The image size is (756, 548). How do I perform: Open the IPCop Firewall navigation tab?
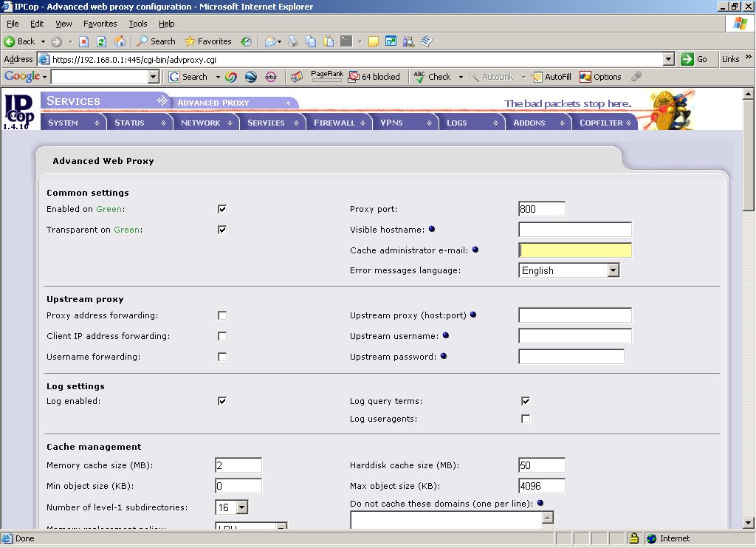339,123
